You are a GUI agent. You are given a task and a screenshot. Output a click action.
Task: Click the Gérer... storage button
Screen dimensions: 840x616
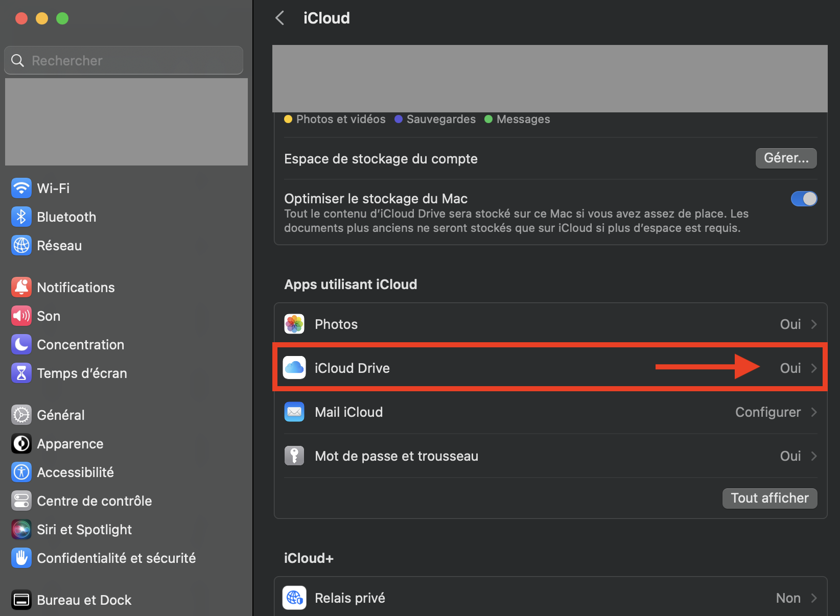click(786, 158)
